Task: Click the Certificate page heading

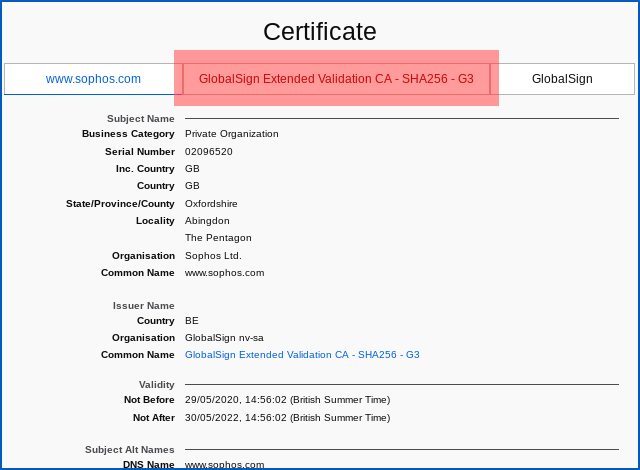Action: (x=320, y=31)
